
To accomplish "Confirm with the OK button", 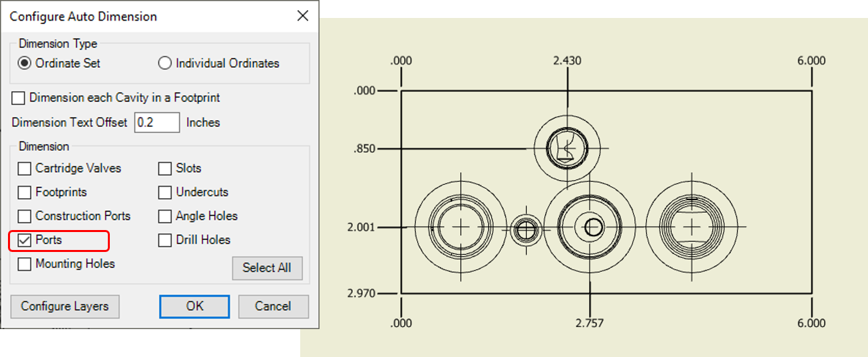I will click(194, 306).
